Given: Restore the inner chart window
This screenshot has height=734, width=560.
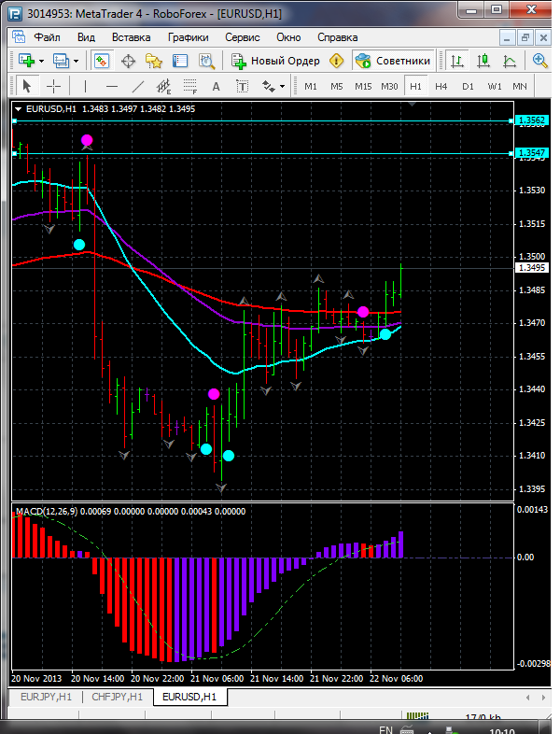Looking at the screenshot, I should point(525,37).
